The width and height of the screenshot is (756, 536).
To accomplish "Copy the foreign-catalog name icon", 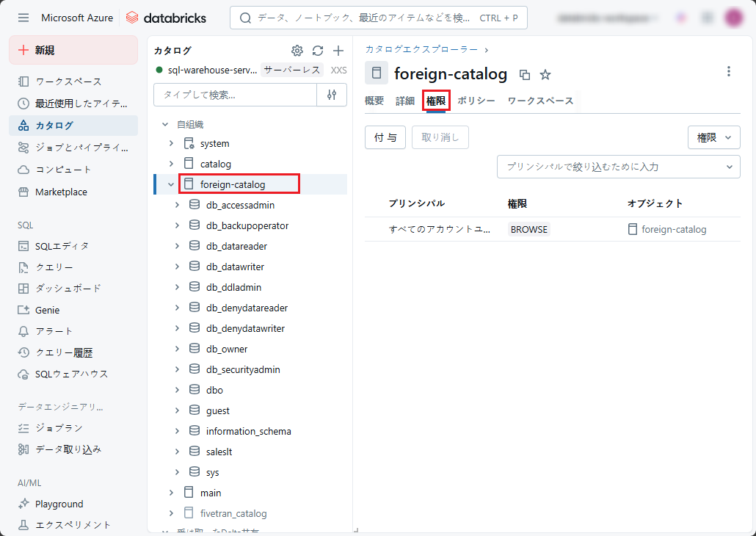I will tap(525, 74).
